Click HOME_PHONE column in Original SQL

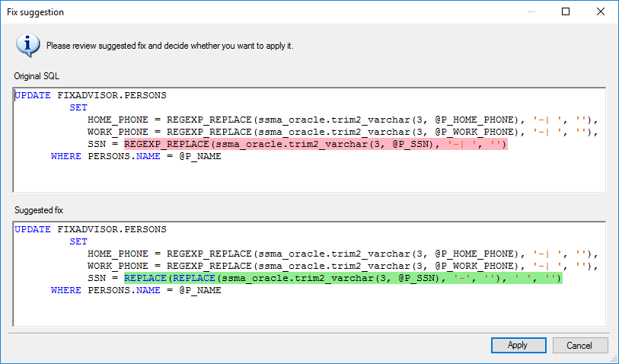[x=118, y=120]
